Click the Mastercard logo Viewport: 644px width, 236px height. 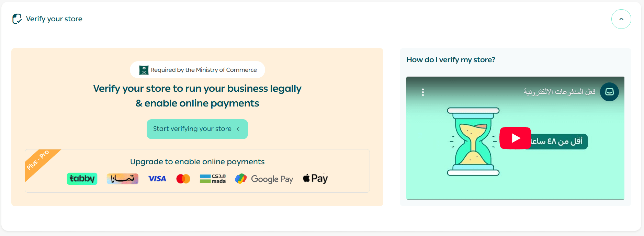pos(183,179)
